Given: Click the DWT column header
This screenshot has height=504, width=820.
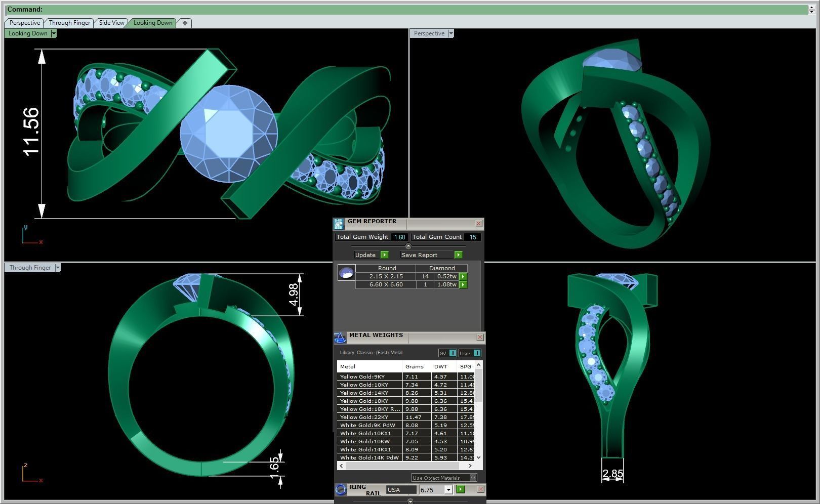Looking at the screenshot, I should click(444, 366).
